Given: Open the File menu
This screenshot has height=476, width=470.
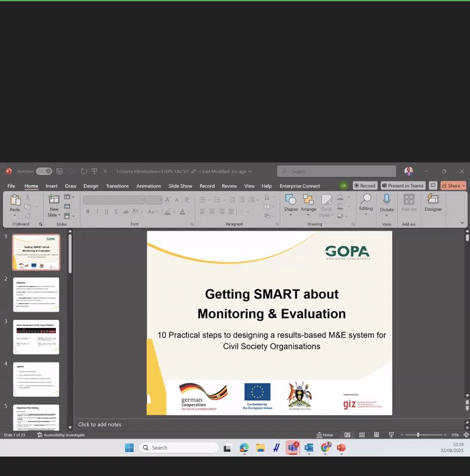Looking at the screenshot, I should [11, 186].
